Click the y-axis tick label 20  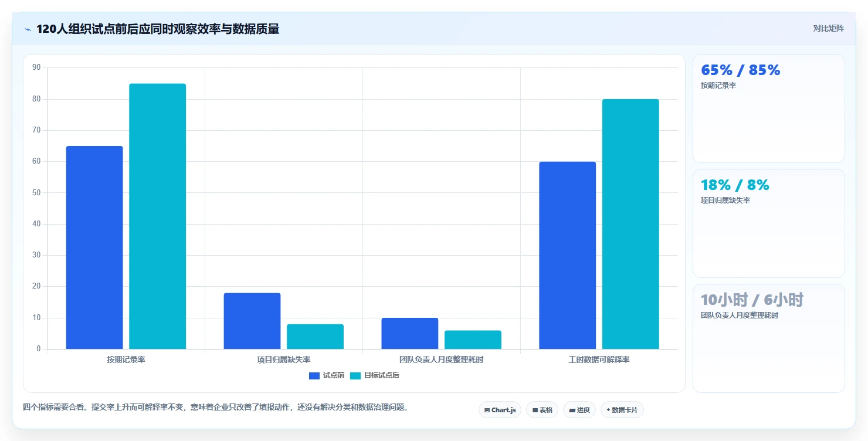click(36, 286)
